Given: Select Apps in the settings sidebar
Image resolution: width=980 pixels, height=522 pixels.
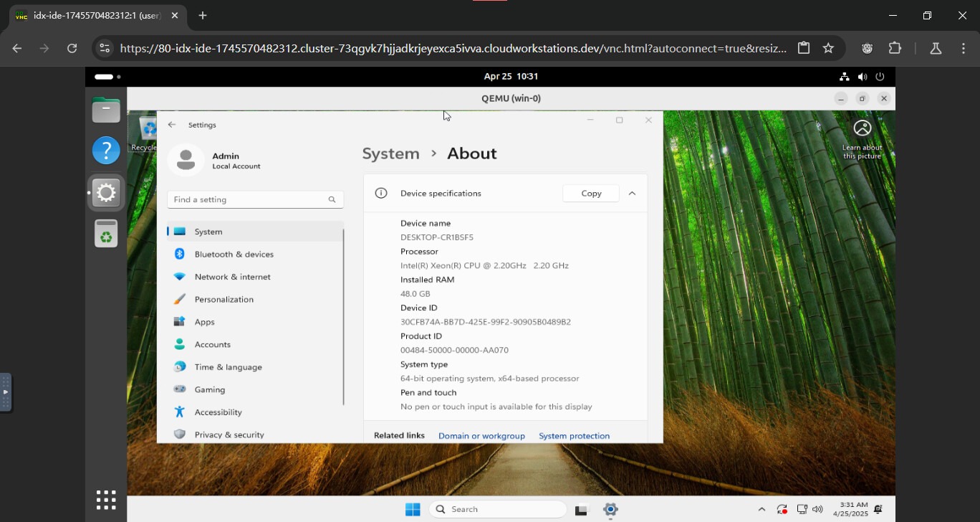Looking at the screenshot, I should (204, 322).
